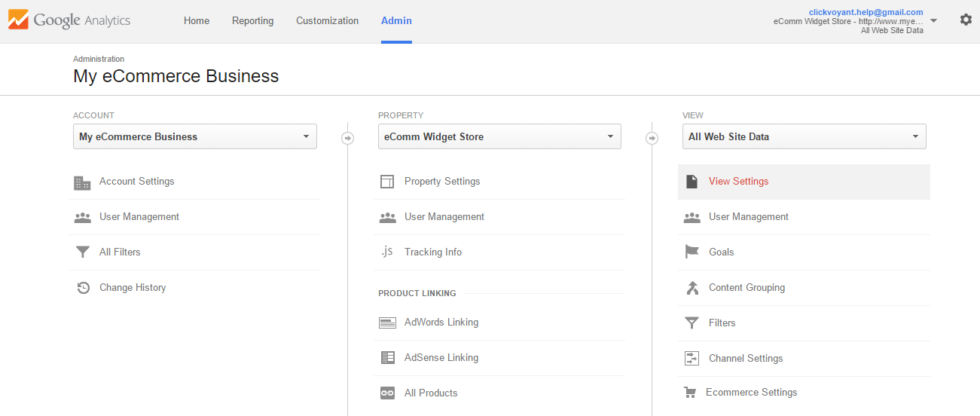
Task: Click the Tracking Info .js icon
Action: coord(387,252)
